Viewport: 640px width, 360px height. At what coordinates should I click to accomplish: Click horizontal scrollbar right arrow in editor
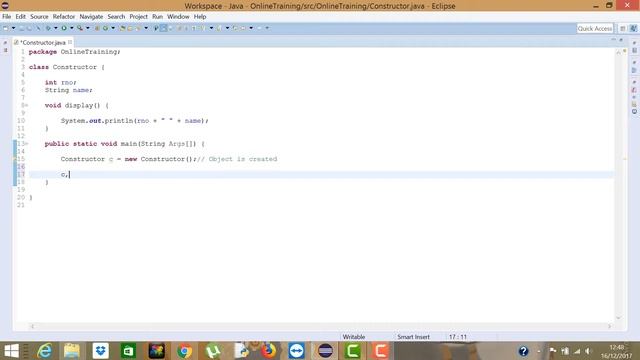[x=609, y=326]
